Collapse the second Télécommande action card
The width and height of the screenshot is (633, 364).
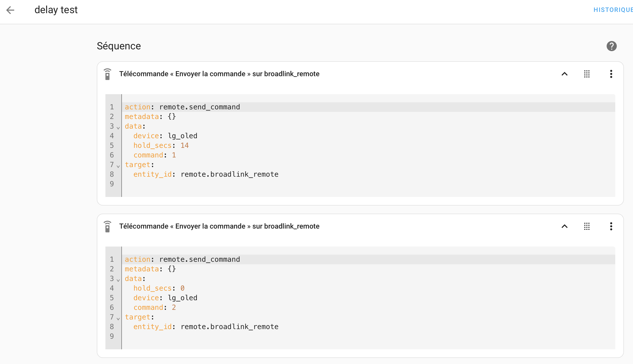[564, 226]
